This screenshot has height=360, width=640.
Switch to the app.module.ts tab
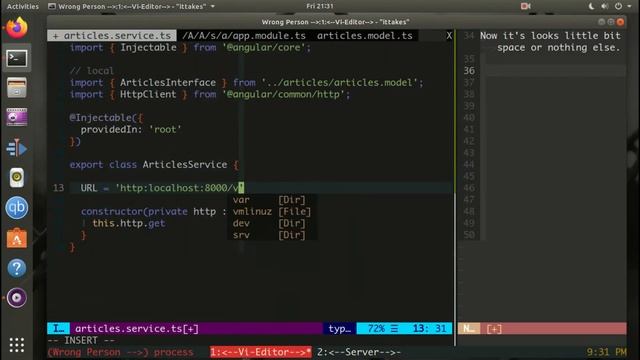pyautogui.click(x=244, y=36)
